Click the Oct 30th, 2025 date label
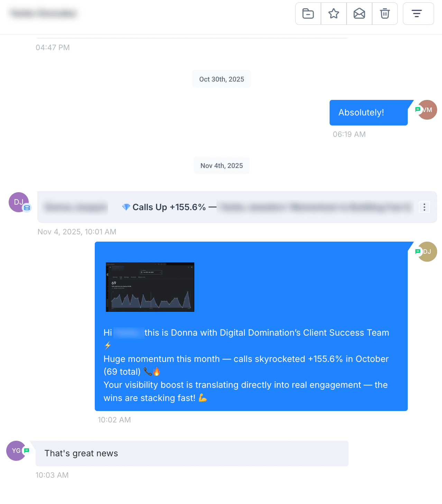Viewport: 442px width, 504px height. pos(222,79)
